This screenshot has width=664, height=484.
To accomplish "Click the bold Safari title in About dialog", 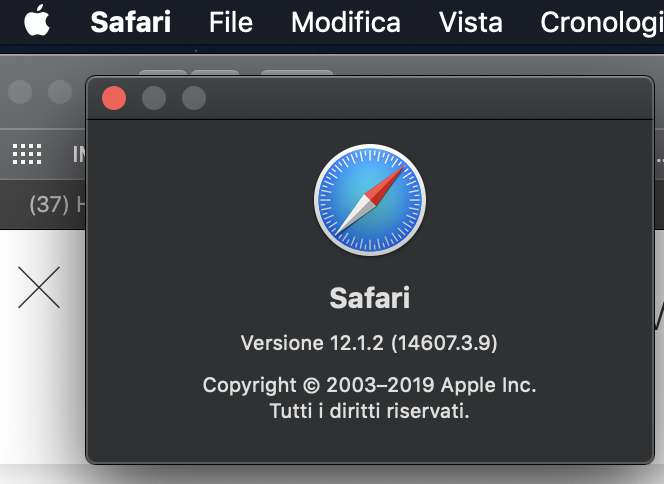I will click(x=369, y=298).
